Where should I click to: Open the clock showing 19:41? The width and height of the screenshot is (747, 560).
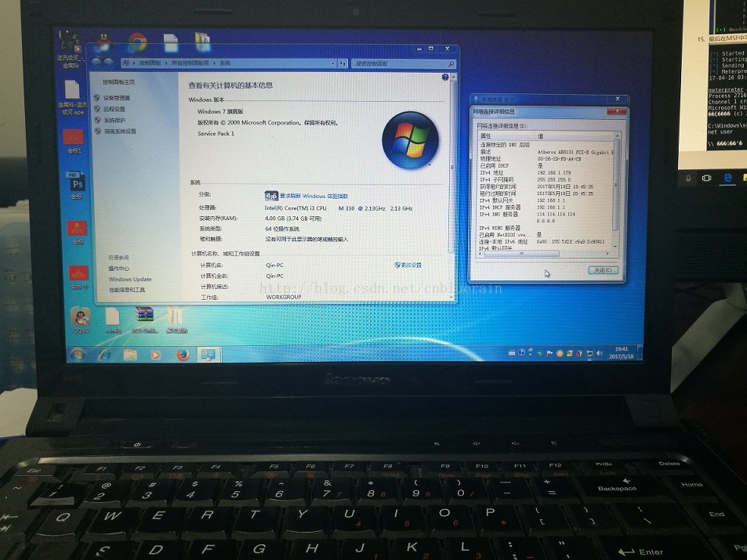click(x=622, y=353)
